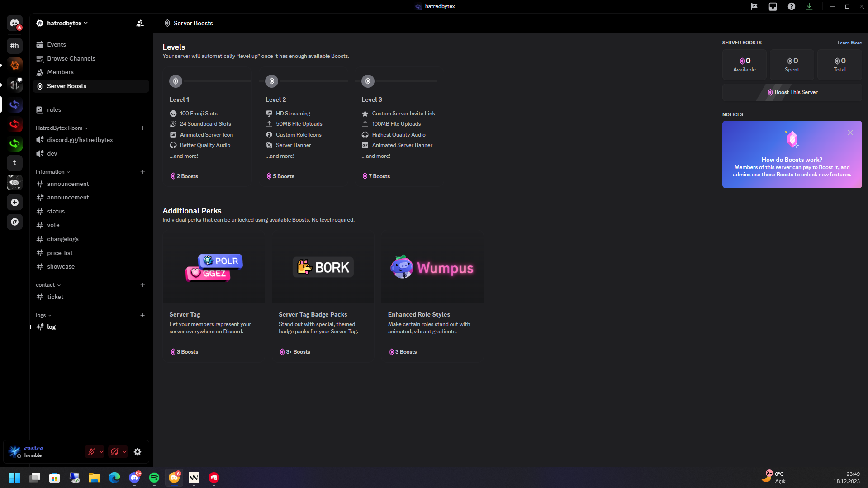Join the discord.gg/hatredbytex voice channel
868x488 pixels.
(x=91, y=140)
